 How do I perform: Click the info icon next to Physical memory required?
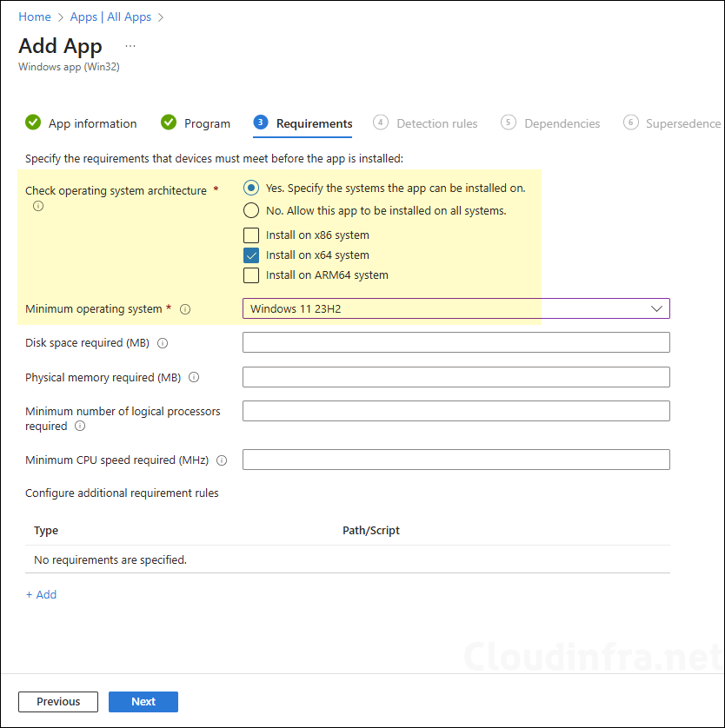[x=193, y=377]
